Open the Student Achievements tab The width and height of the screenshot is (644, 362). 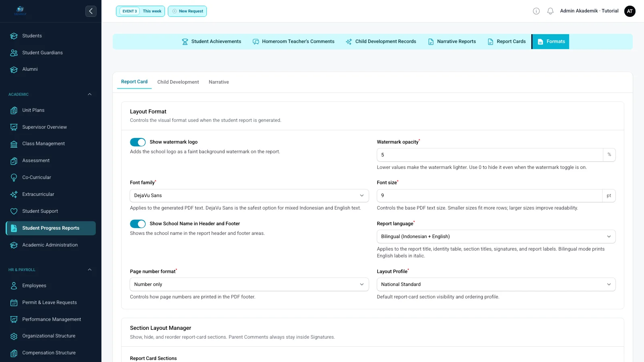tap(211, 41)
